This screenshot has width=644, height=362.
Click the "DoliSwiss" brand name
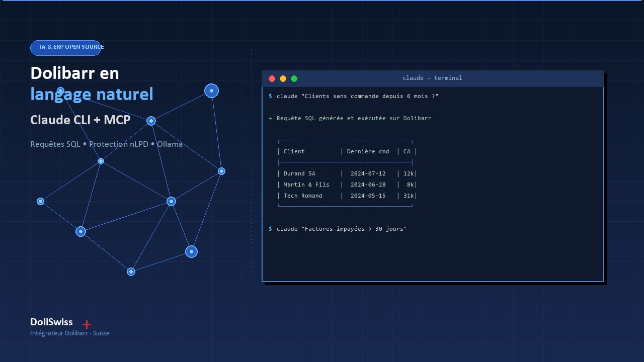[x=51, y=322]
